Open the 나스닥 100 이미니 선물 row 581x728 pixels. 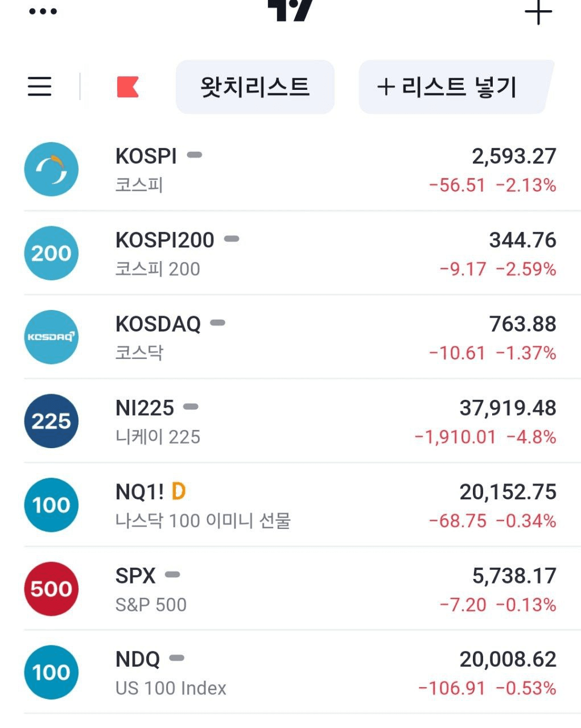[x=290, y=504]
